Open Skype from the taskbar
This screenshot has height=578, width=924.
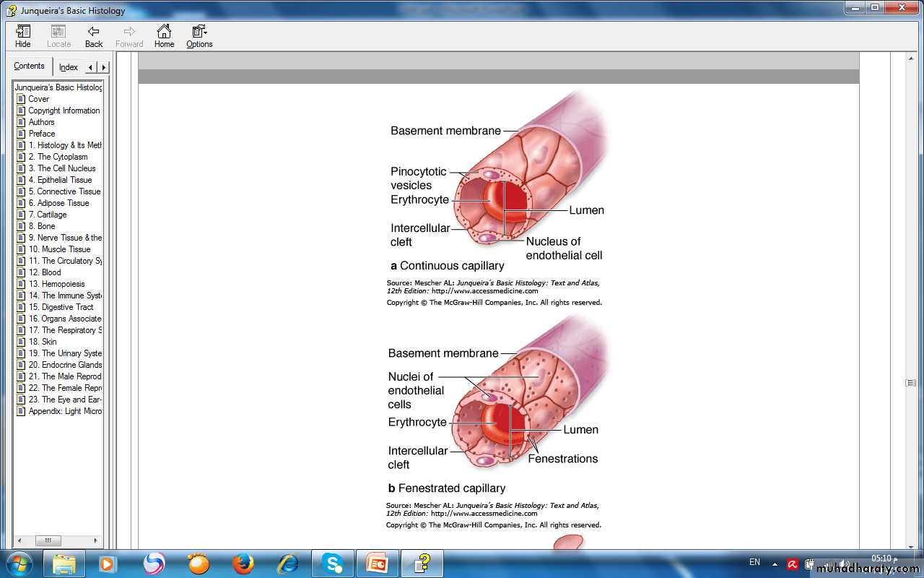(332, 563)
